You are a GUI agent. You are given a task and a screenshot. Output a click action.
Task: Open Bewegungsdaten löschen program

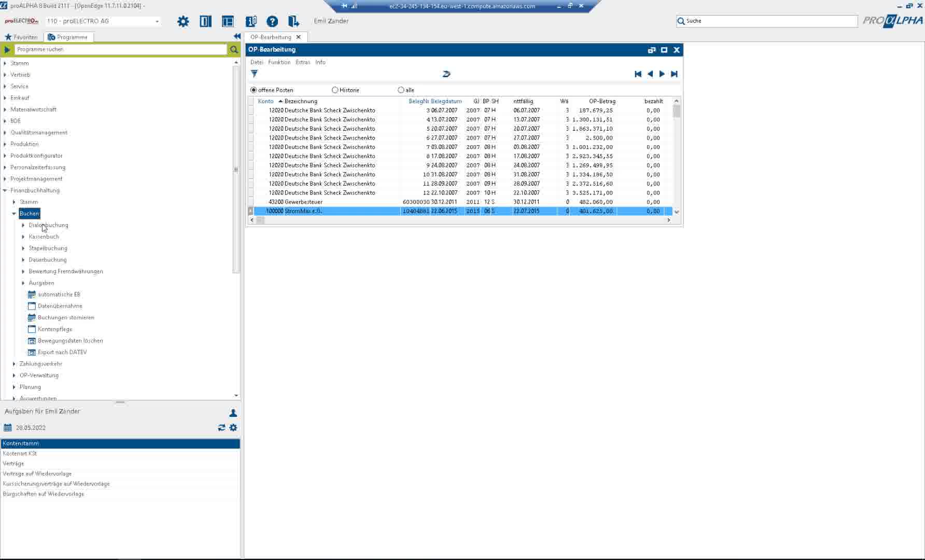pyautogui.click(x=70, y=340)
